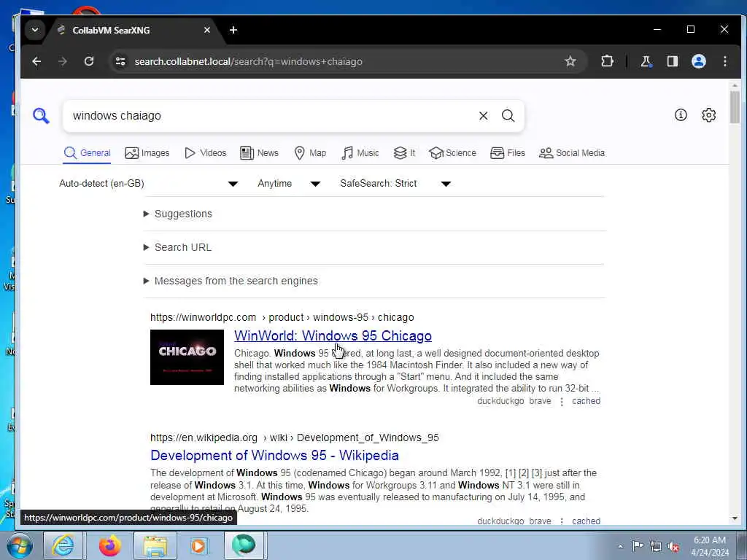Bookmark this page with the star icon
747x560 pixels.
570,61
